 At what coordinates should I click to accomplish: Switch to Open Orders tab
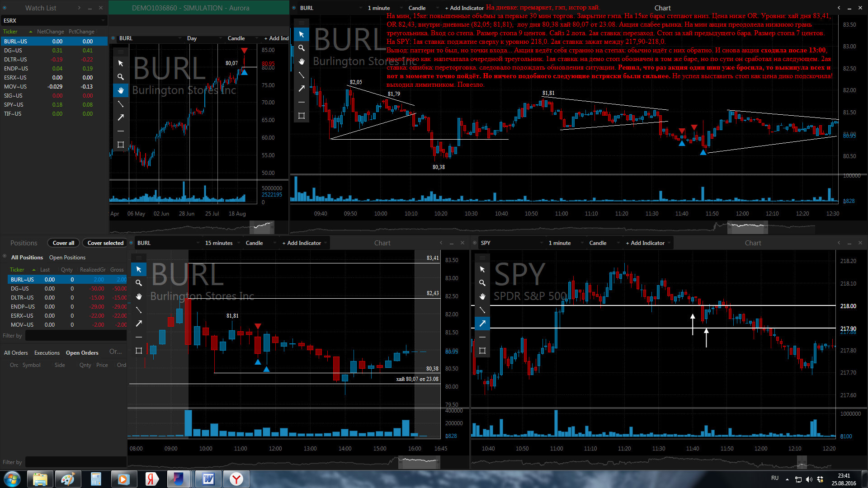(82, 353)
